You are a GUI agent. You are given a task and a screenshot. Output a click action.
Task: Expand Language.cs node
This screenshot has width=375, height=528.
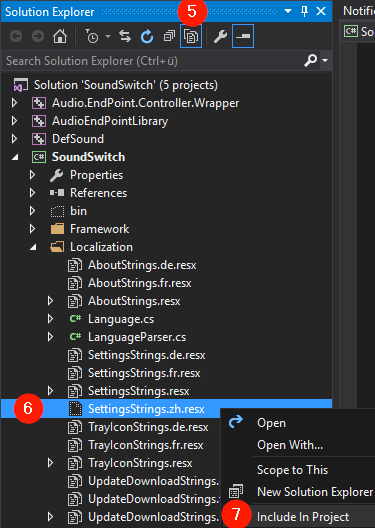click(50, 319)
